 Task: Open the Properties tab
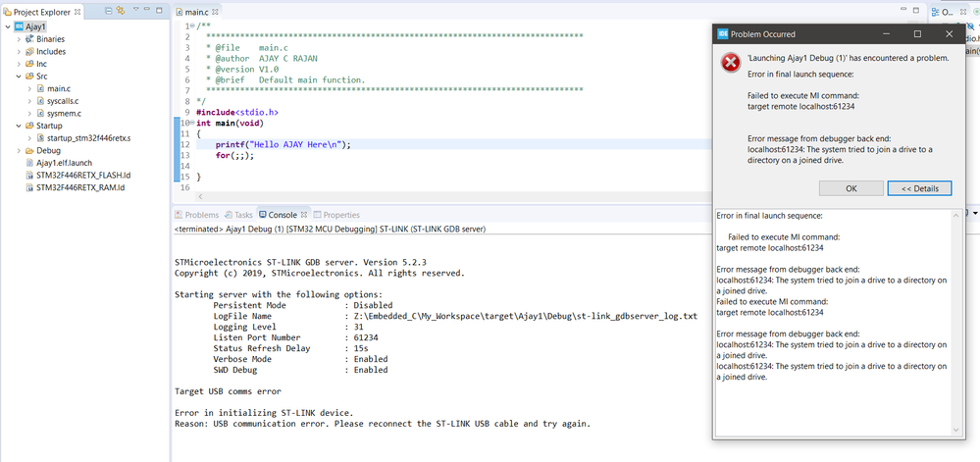pyautogui.click(x=336, y=215)
